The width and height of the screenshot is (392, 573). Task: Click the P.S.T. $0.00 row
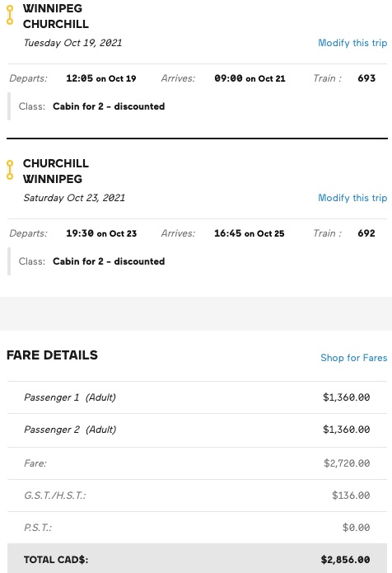pos(197,528)
